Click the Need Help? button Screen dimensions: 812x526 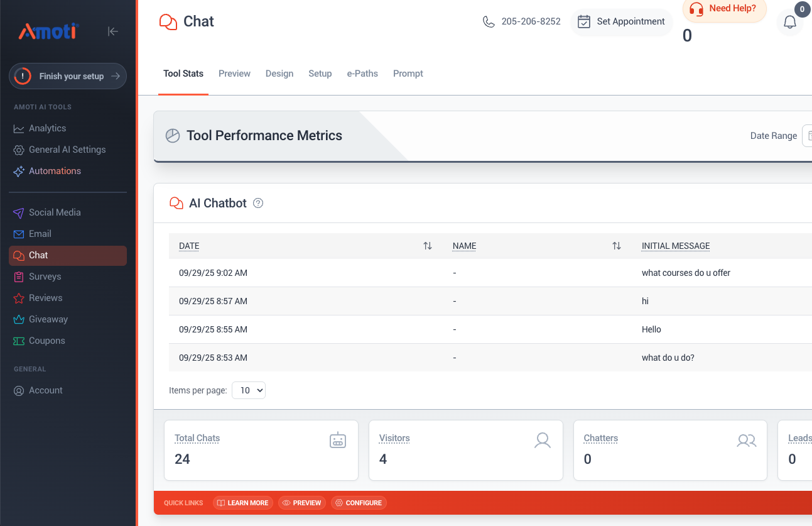724,9
